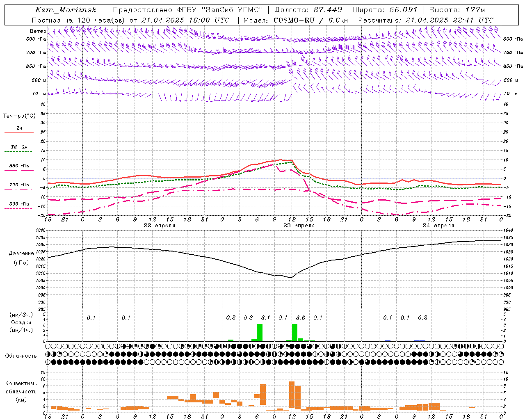Click the 'Тем-ра(°C)' temperature panel label
Viewport: 525px width, 420px height.
click(19, 116)
